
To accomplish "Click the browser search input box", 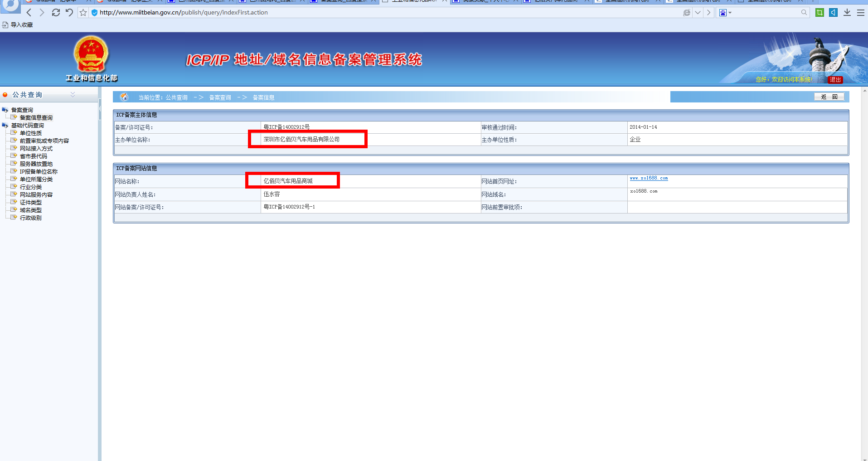I will (x=766, y=13).
